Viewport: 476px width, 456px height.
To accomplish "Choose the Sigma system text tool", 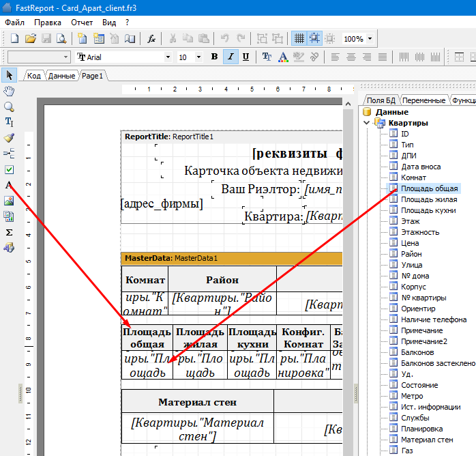I will coord(9,232).
